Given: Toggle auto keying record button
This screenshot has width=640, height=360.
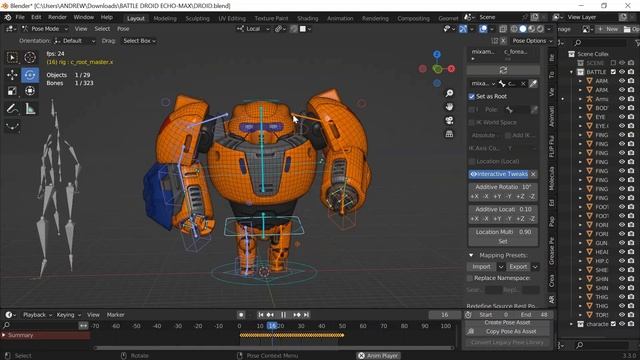Looking at the screenshot, I should click(241, 315).
